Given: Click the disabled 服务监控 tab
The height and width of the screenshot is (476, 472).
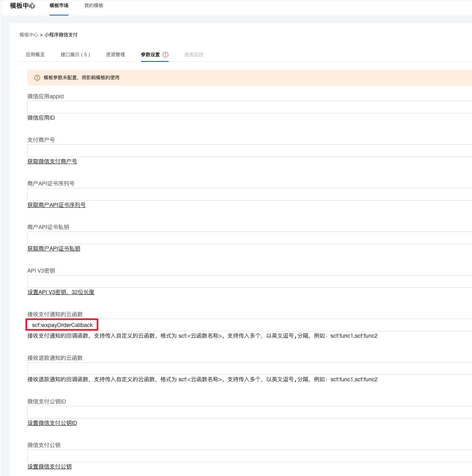Looking at the screenshot, I should pos(194,55).
